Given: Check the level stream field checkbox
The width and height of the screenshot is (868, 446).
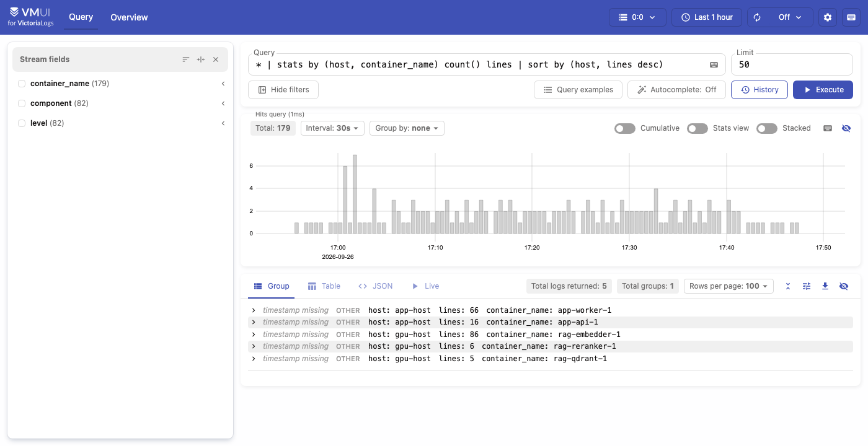Looking at the screenshot, I should (x=22, y=123).
